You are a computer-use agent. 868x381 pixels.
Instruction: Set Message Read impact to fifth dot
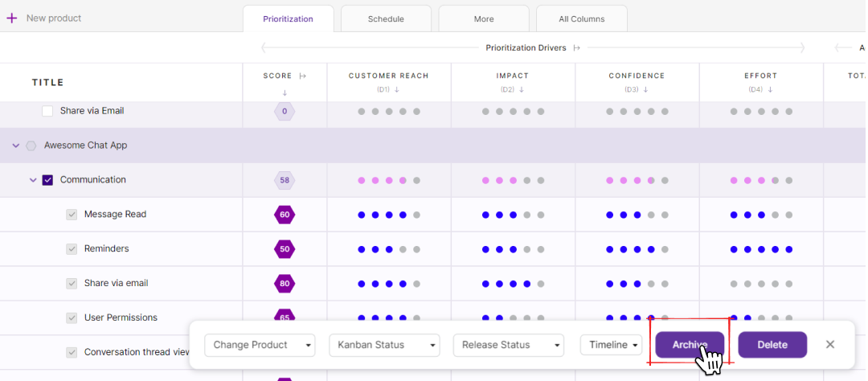[541, 215]
